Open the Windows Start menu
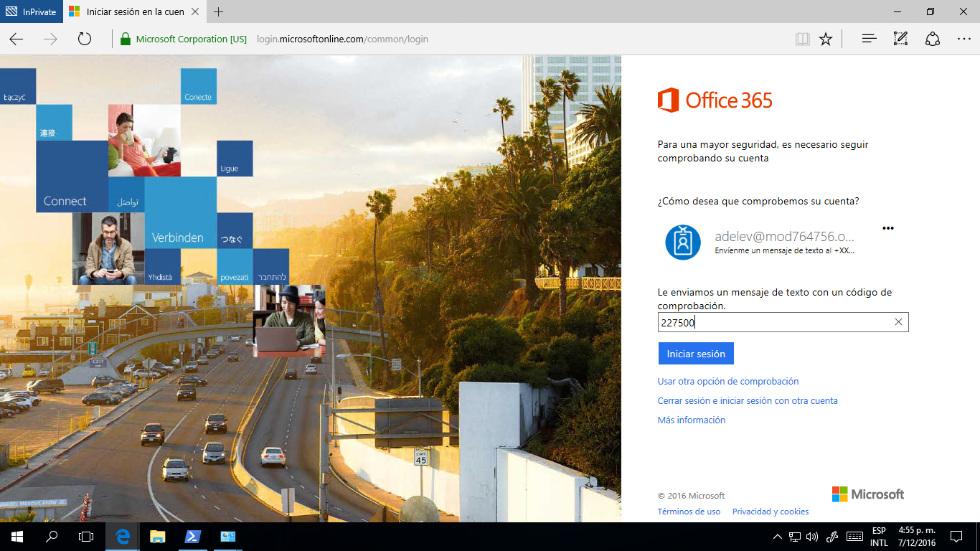The image size is (980, 551). [17, 537]
